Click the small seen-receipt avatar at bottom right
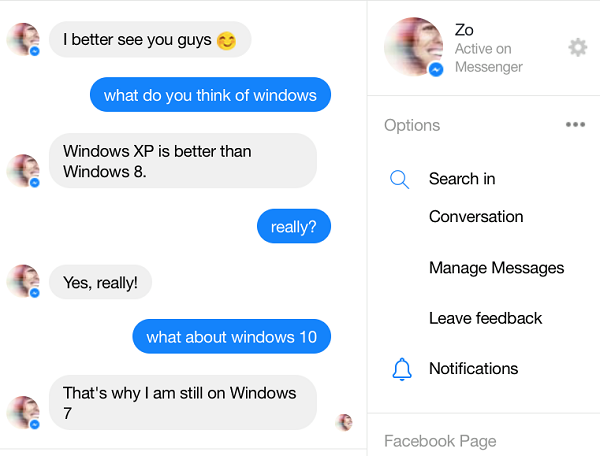This screenshot has width=600, height=456. (344, 422)
